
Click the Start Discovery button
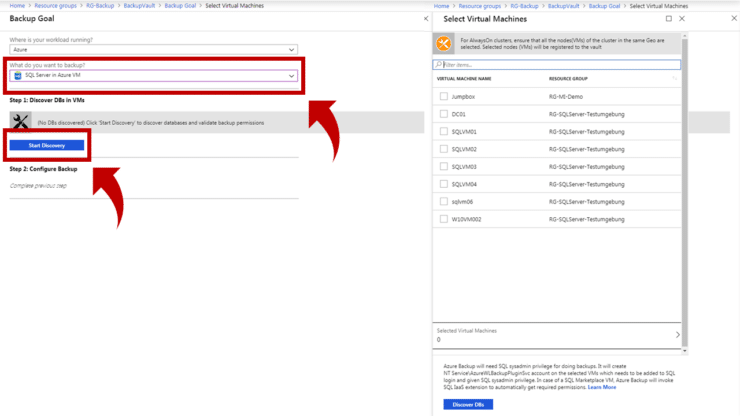pyautogui.click(x=47, y=145)
